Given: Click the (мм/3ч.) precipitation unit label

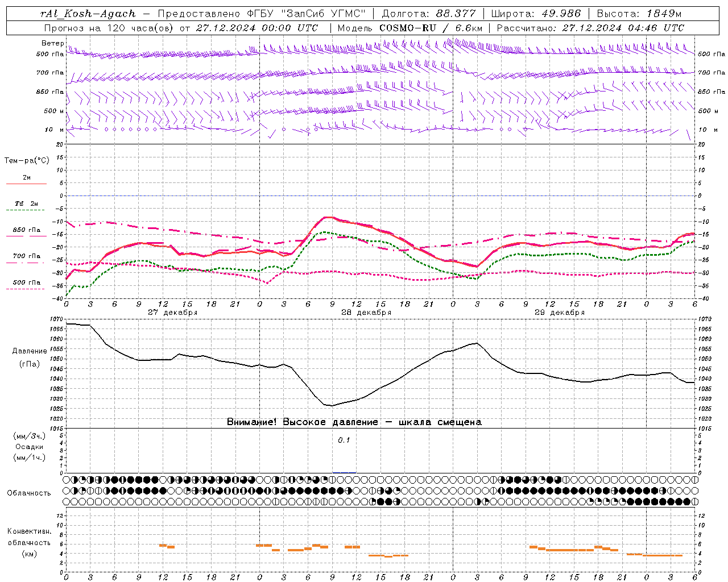Looking at the screenshot, I should click(30, 436).
